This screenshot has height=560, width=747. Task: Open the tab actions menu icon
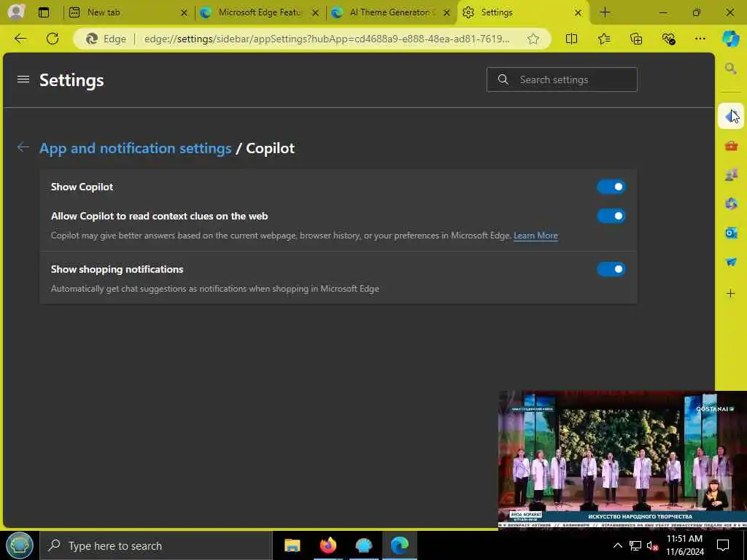[44, 12]
